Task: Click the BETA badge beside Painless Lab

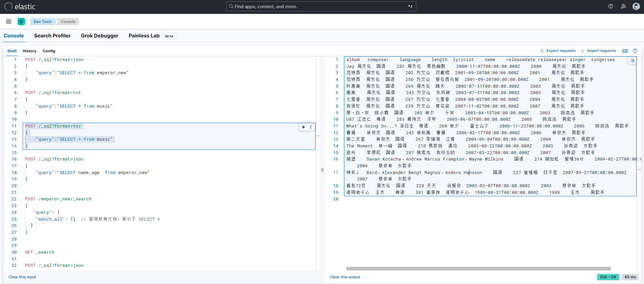Action: pyautogui.click(x=169, y=36)
